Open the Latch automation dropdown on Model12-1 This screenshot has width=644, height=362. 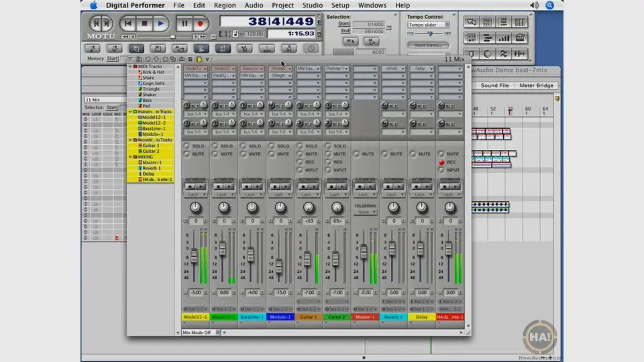pyautogui.click(x=195, y=194)
